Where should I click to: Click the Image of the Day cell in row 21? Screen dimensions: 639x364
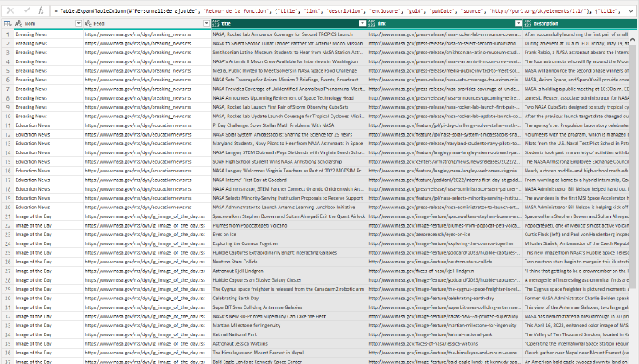click(49, 216)
